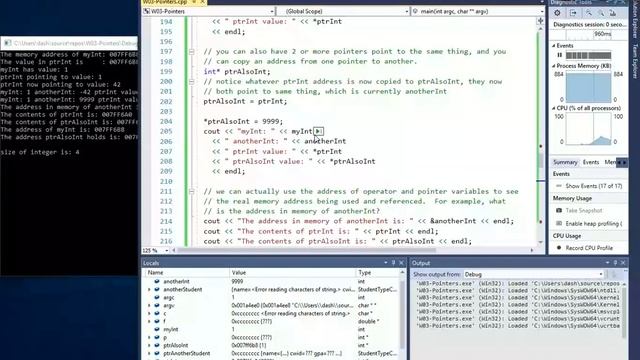The height and width of the screenshot is (360, 640).
Task: Collapse comment block at line 197
Action: [x=191, y=51]
